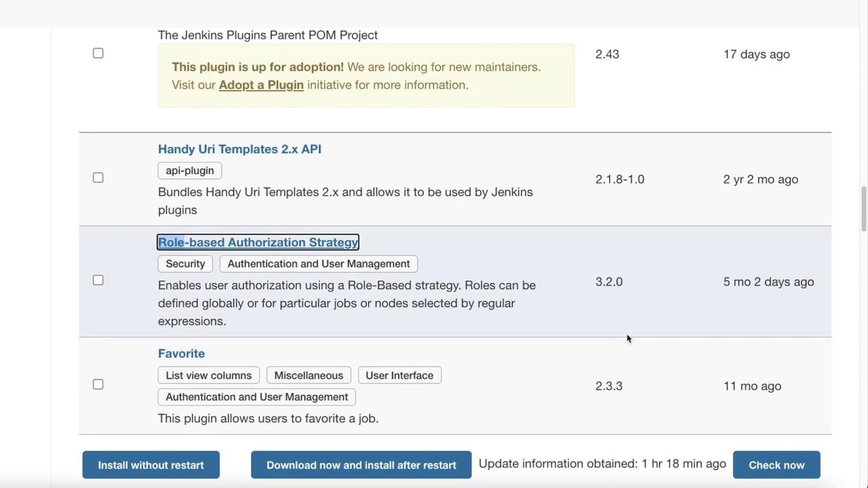868x488 pixels.
Task: Filter by Authentication and User Management tag on Role-based row
Action: pos(319,264)
